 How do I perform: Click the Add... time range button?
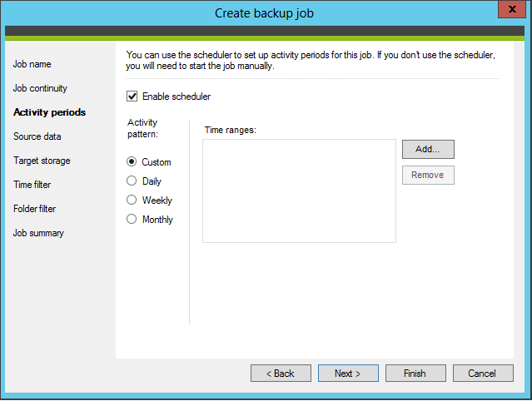pos(428,149)
